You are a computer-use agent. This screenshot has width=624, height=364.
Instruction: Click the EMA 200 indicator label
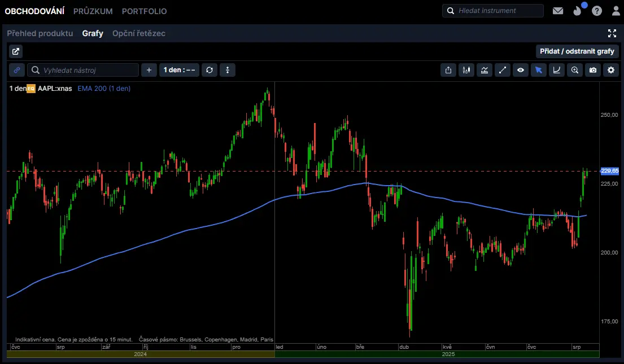104,89
